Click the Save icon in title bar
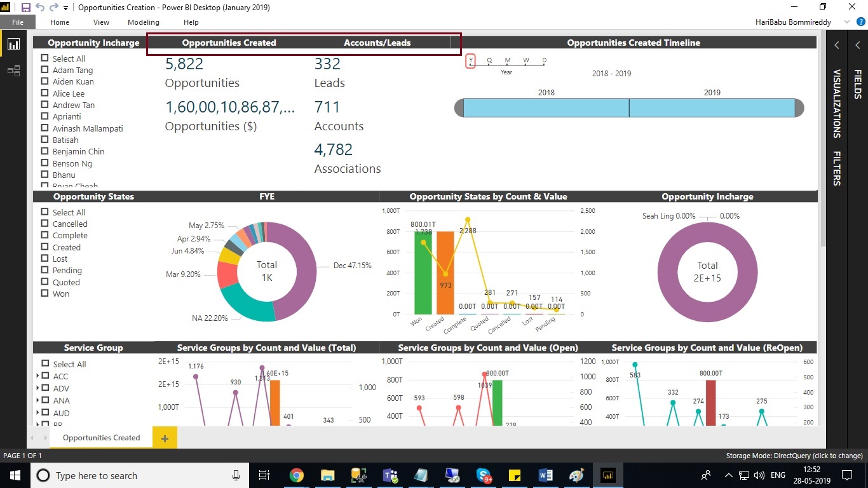The image size is (868, 488). pos(26,8)
